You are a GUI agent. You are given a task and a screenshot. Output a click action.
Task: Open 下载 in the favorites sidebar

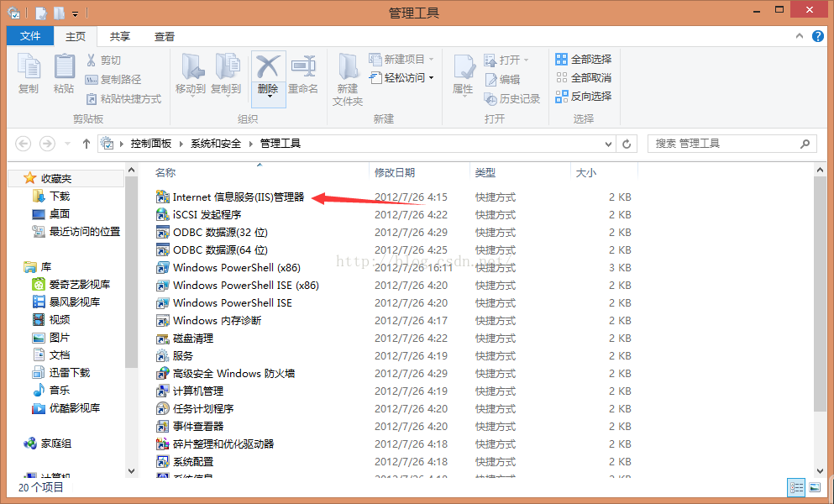coord(51,197)
